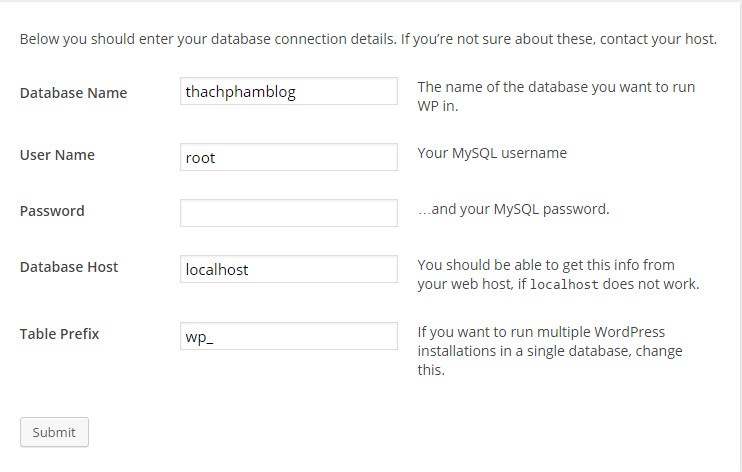The image size is (742, 472).
Task: Focus the User Name text box
Action: point(288,157)
